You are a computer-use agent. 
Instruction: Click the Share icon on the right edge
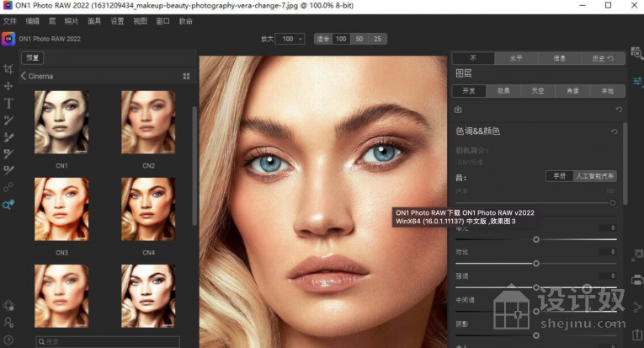[637, 307]
